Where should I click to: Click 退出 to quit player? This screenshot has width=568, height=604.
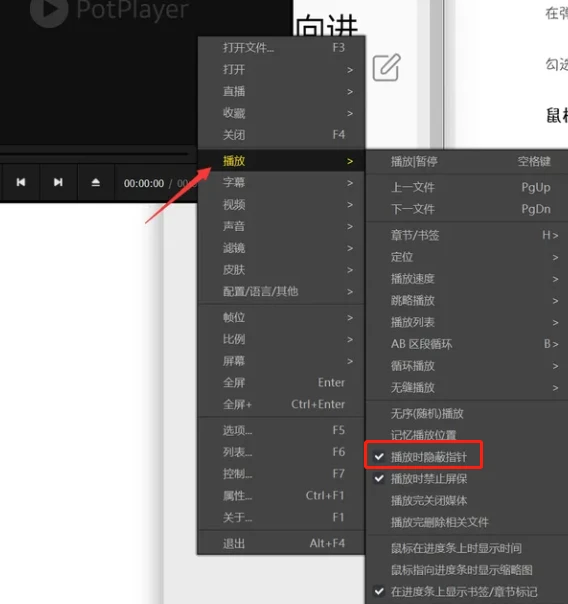click(281, 544)
